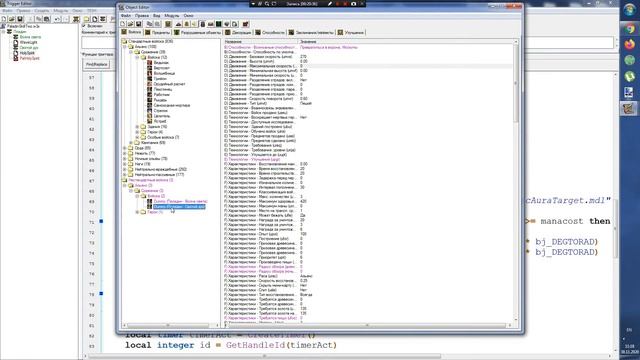
Task: Select the WaveLight trigger in Trigger Editor
Action: pos(28,42)
